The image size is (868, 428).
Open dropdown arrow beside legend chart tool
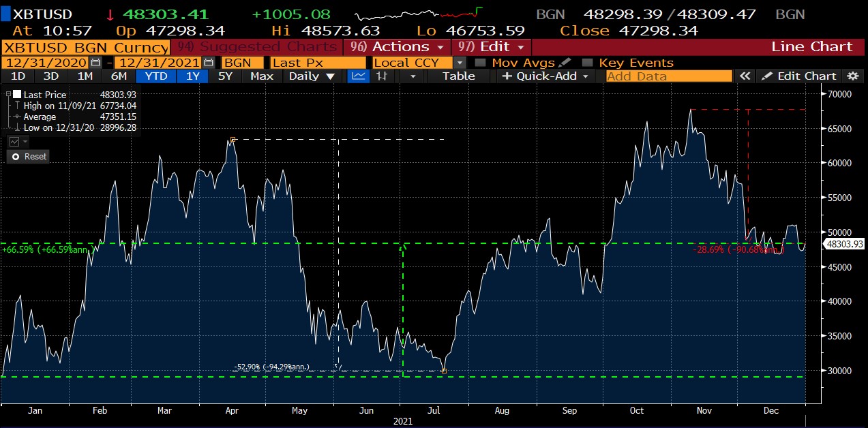(26, 141)
